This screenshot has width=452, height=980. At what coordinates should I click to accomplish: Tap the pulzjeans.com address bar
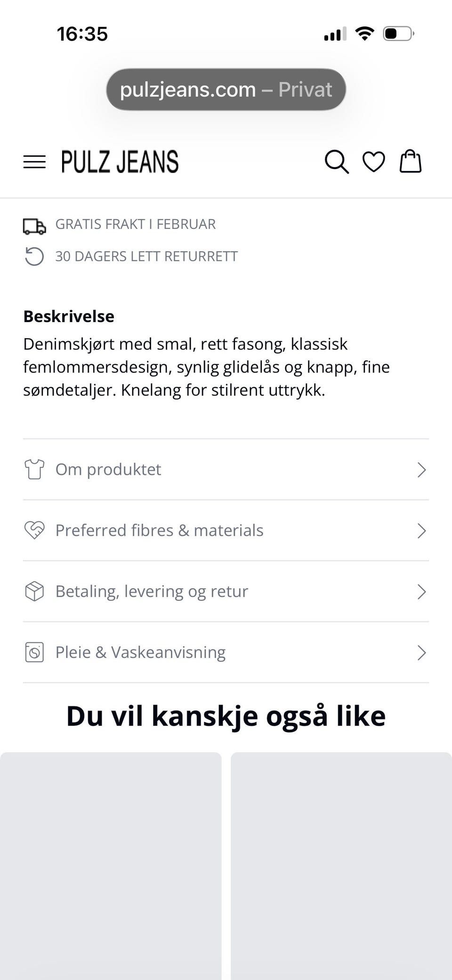click(x=226, y=89)
